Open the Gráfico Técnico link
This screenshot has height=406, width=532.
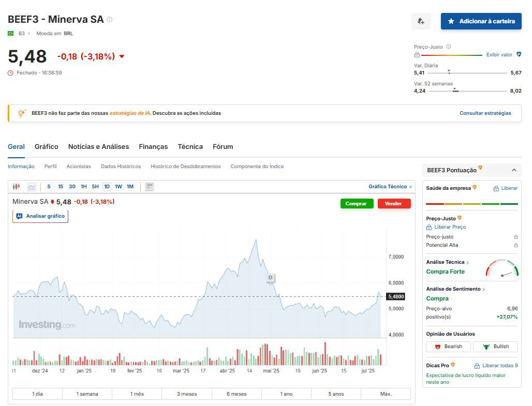[390, 187]
